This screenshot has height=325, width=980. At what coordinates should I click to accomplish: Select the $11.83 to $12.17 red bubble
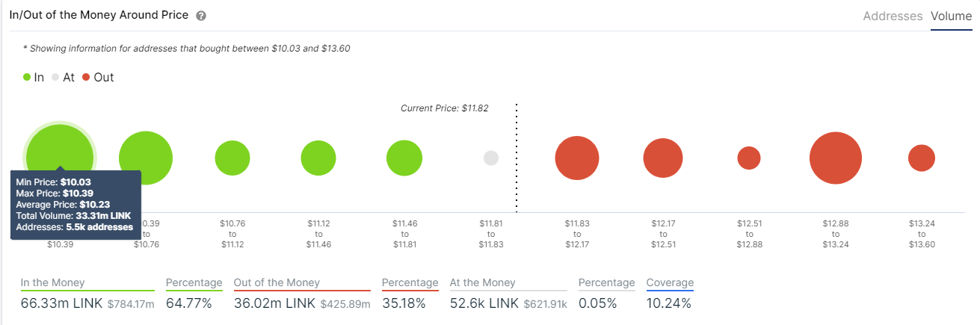577,158
